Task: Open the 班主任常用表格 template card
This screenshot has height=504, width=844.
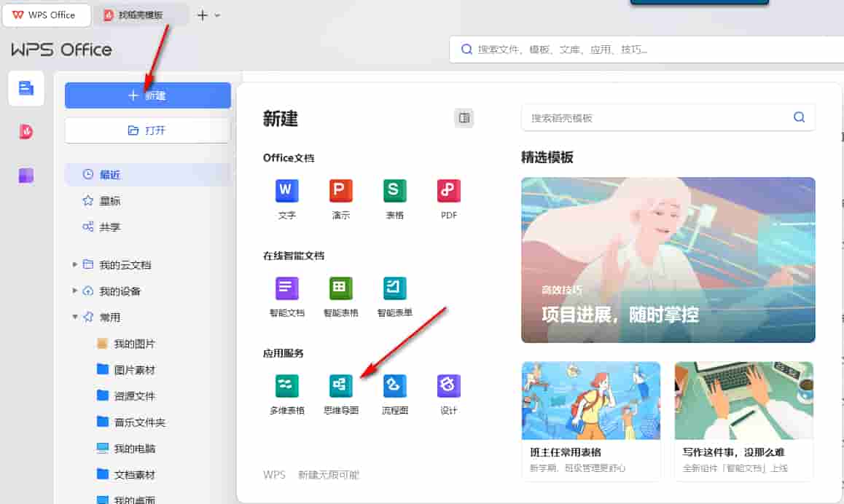Action: [x=591, y=421]
